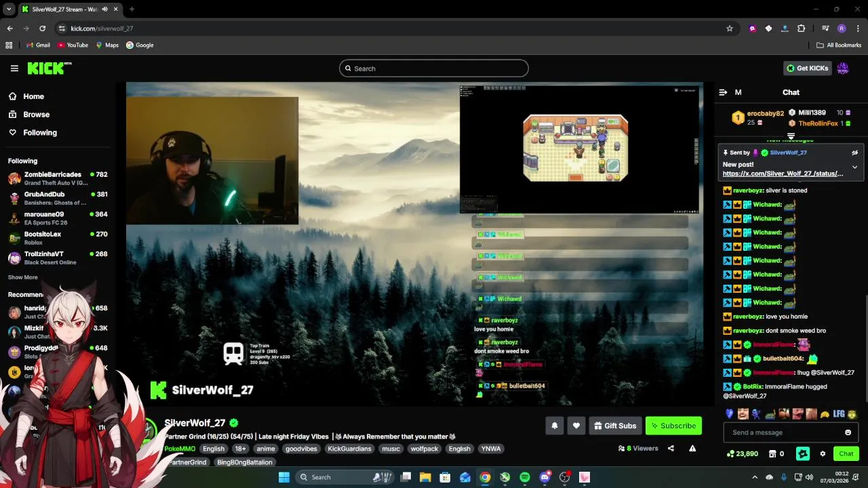The image size is (868, 488).
Task: Open TheRollinFox leaderboard entry
Action: (820, 123)
